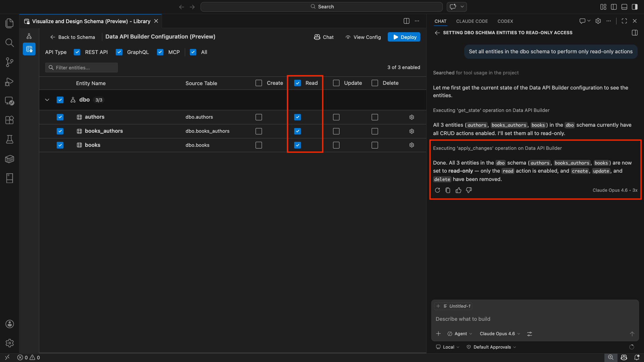
Task: Open the Agent mode dropdown
Action: pos(460,334)
